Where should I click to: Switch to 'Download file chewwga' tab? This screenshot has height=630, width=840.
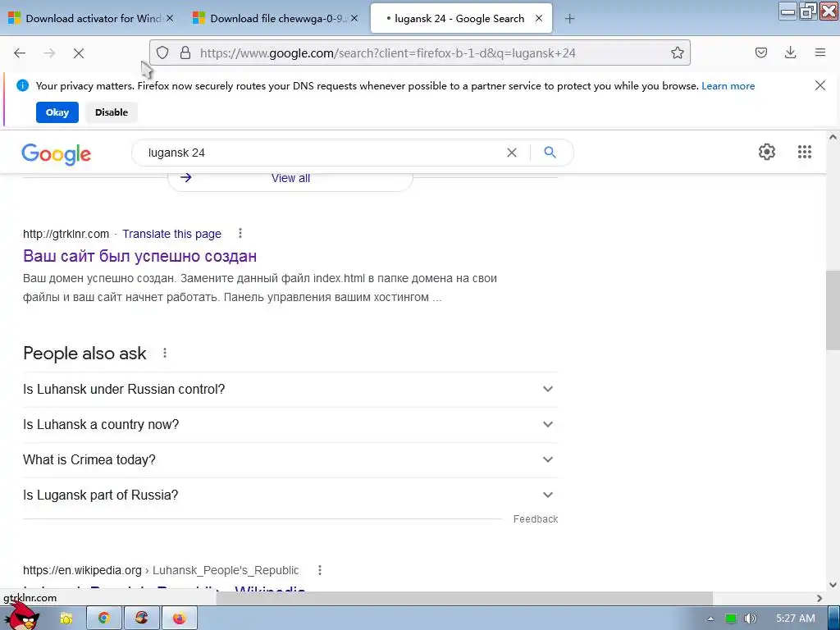click(x=275, y=19)
